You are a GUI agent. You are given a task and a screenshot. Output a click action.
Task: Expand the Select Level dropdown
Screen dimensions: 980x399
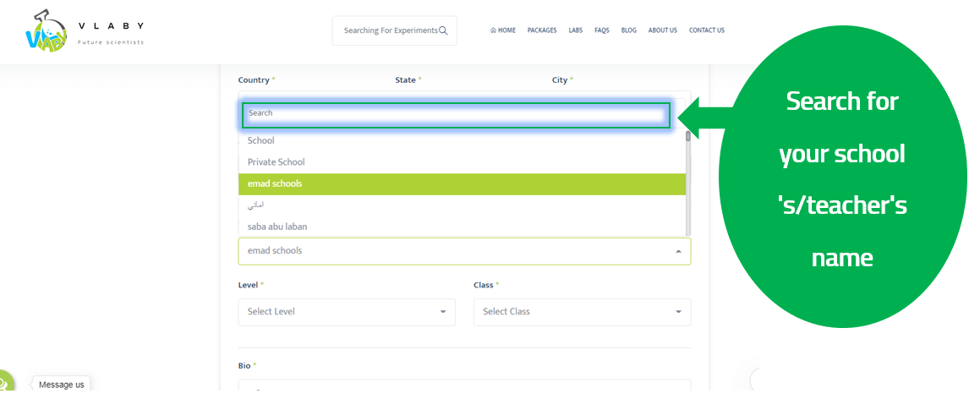[347, 312]
